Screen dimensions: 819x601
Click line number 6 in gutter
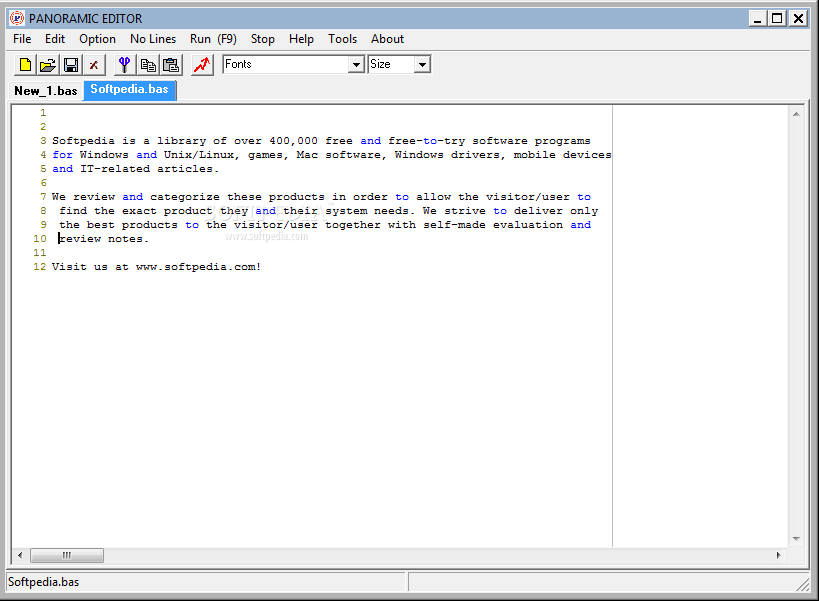(x=43, y=183)
